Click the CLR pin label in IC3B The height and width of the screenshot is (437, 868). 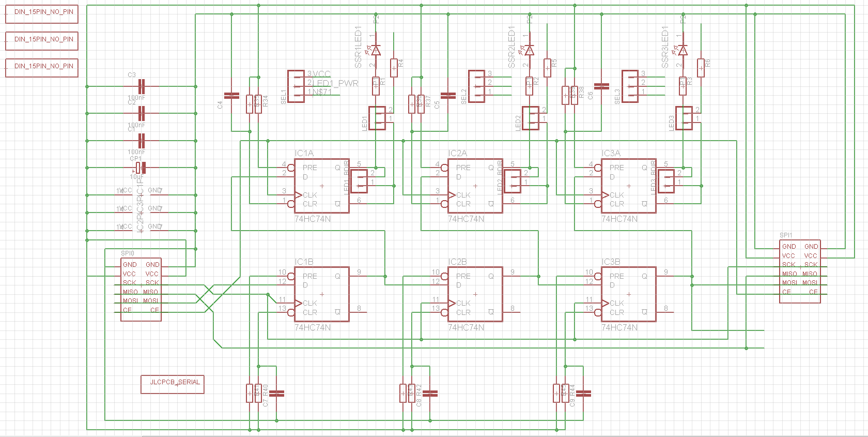(617, 312)
